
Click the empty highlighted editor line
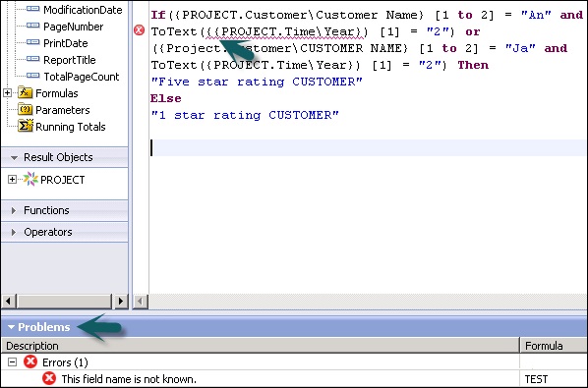pyautogui.click(x=369, y=147)
